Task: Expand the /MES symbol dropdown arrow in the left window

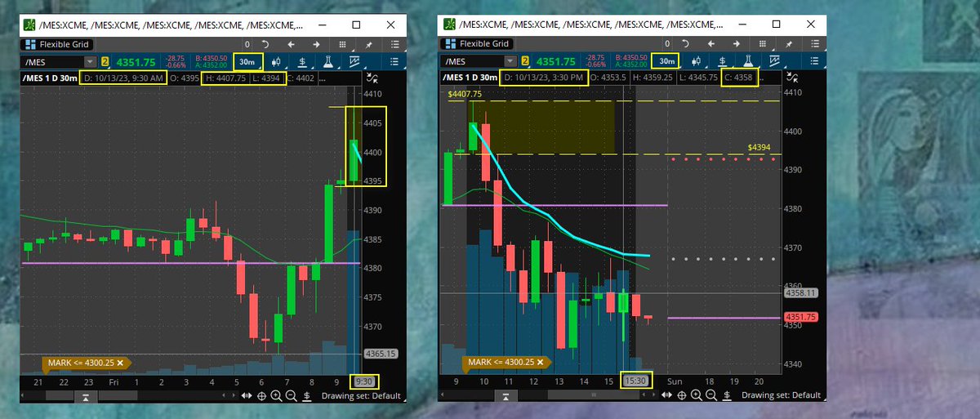Action: coord(90,61)
